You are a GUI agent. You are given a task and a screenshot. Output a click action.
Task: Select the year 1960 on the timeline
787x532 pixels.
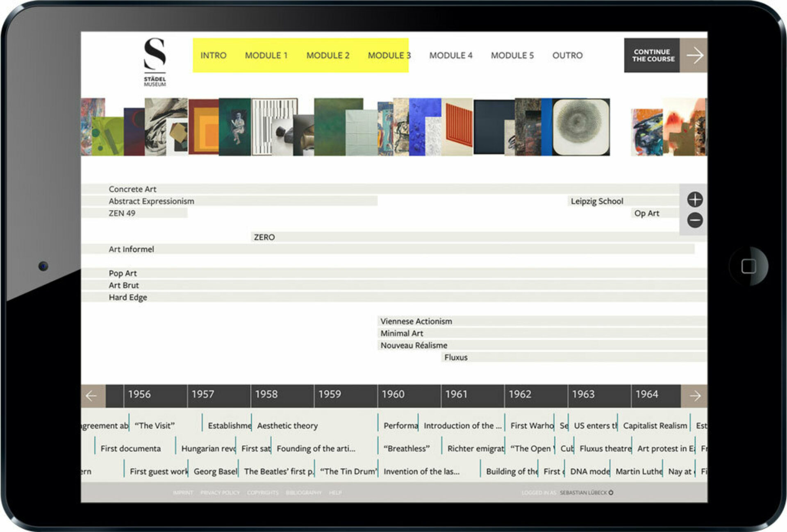pos(409,396)
